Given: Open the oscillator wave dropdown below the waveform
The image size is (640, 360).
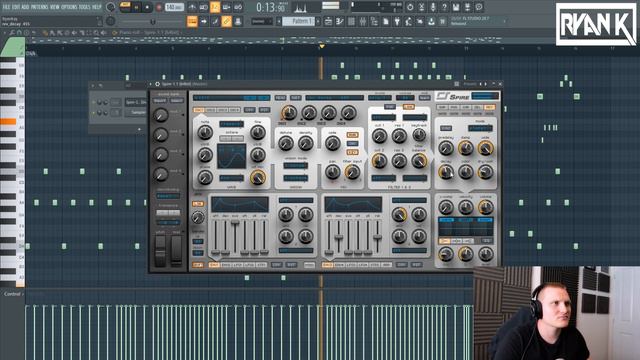Looking at the screenshot, I should pyautogui.click(x=231, y=178).
